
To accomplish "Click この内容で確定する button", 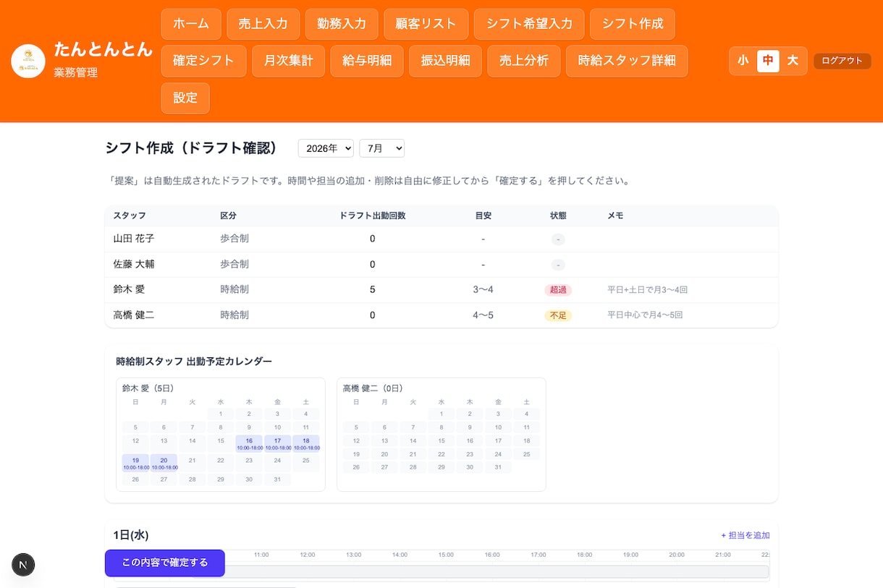I will pyautogui.click(x=165, y=563).
